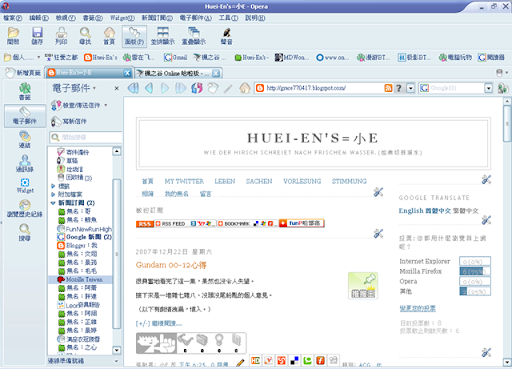The width and height of the screenshot is (512, 369).
Task: Close the active Huei-En's tab
Action: pyautogui.click(x=127, y=73)
